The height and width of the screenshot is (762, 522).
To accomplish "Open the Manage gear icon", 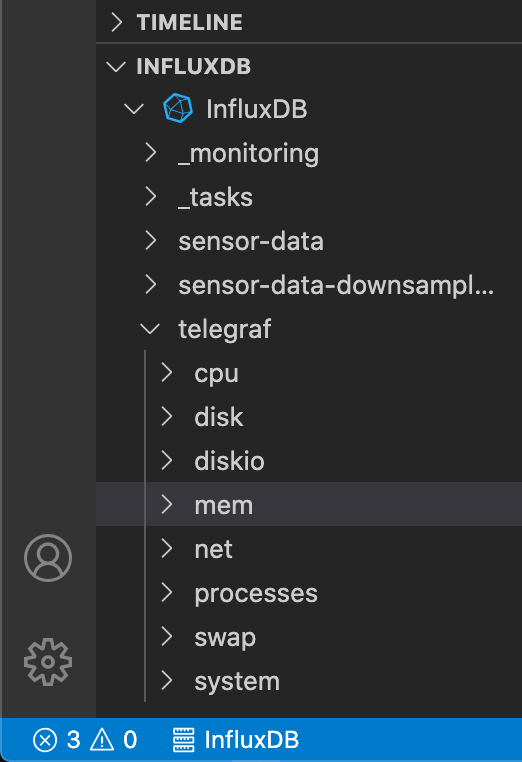I will pyautogui.click(x=48, y=662).
